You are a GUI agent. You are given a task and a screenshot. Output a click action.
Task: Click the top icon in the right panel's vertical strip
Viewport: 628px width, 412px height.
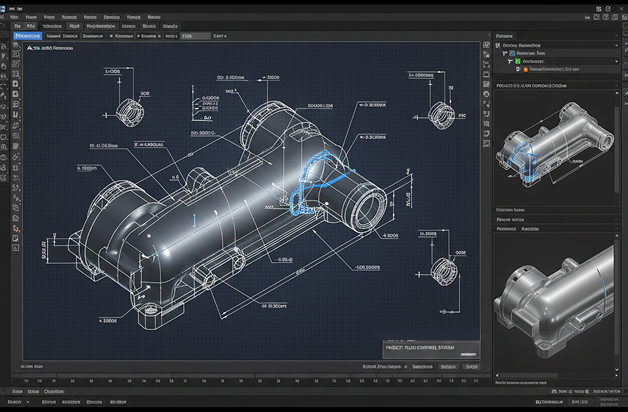(487, 45)
